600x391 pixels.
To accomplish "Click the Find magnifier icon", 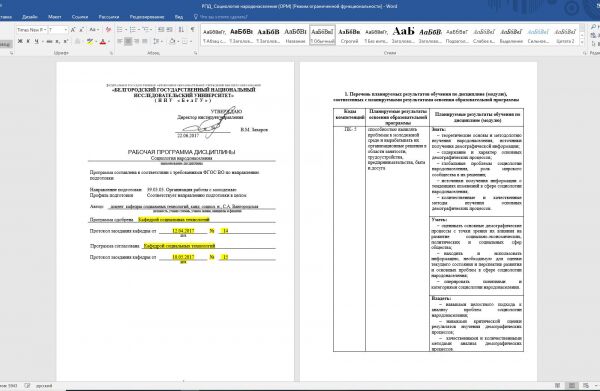I will click(593, 27).
